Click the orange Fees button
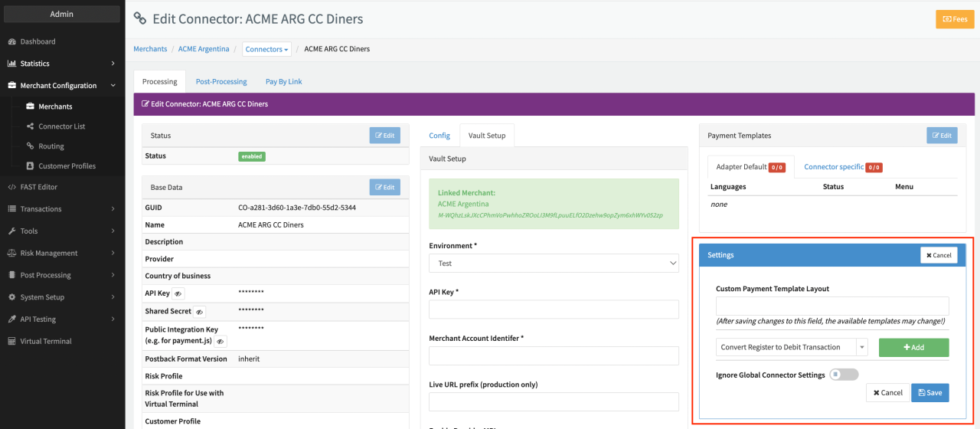 coord(955,19)
